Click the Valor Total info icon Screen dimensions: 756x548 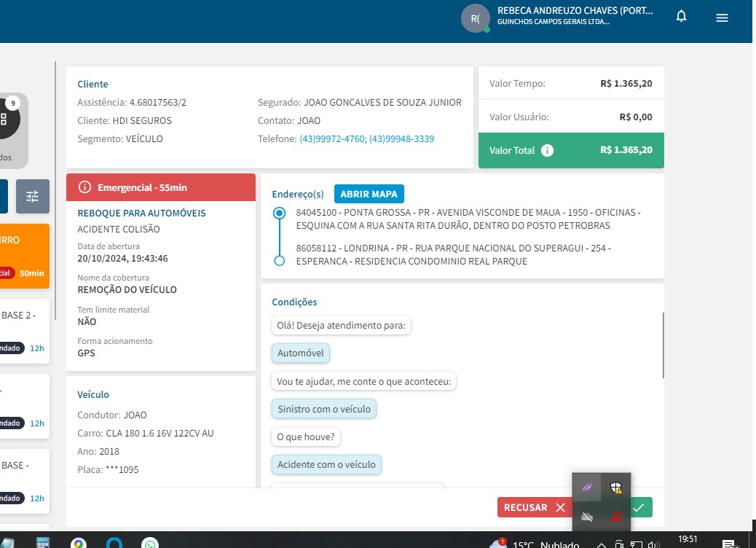point(547,151)
